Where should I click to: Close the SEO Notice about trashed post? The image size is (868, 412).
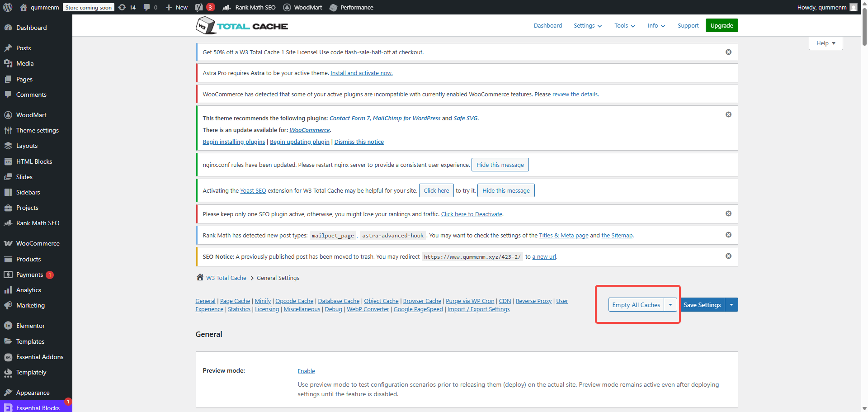click(x=728, y=256)
